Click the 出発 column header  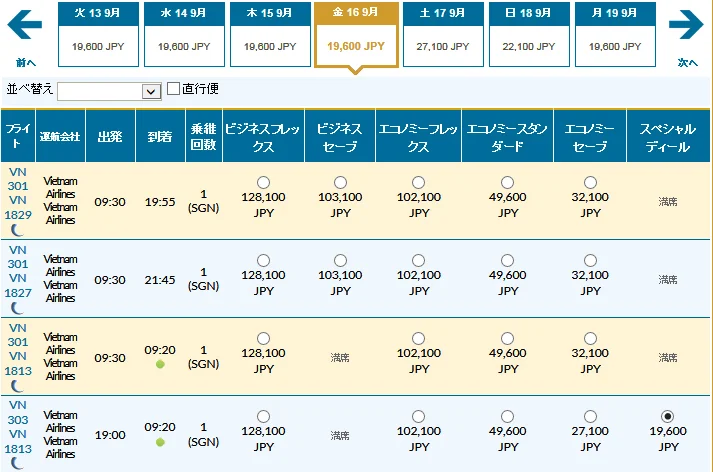[x=110, y=136]
